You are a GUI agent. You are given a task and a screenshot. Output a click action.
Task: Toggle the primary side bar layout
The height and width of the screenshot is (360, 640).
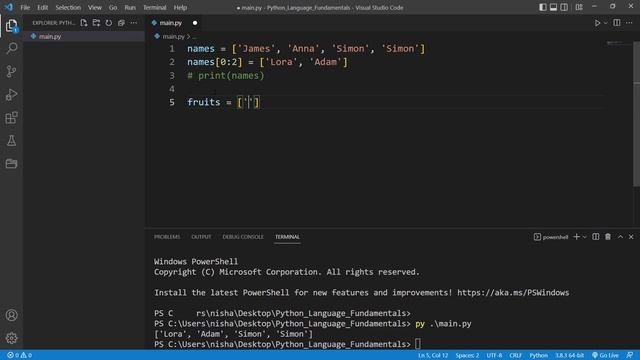click(542, 7)
